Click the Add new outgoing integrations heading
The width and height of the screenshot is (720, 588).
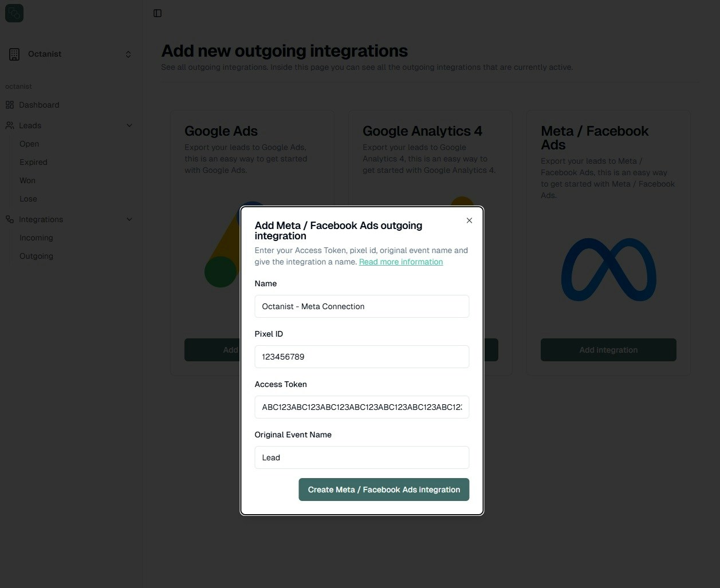(x=285, y=51)
